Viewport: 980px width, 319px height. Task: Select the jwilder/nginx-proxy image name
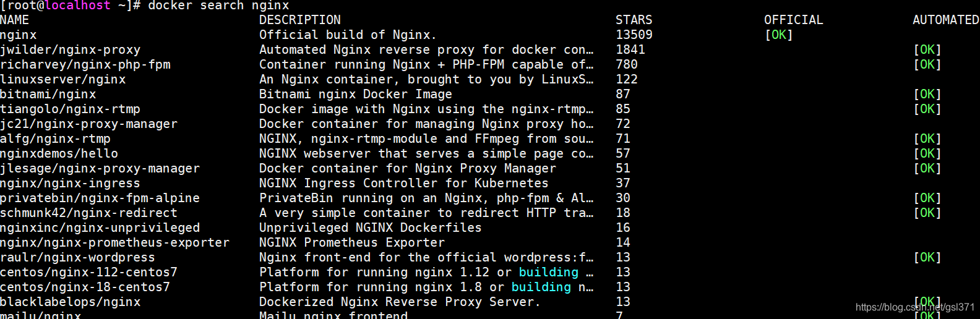pos(71,49)
